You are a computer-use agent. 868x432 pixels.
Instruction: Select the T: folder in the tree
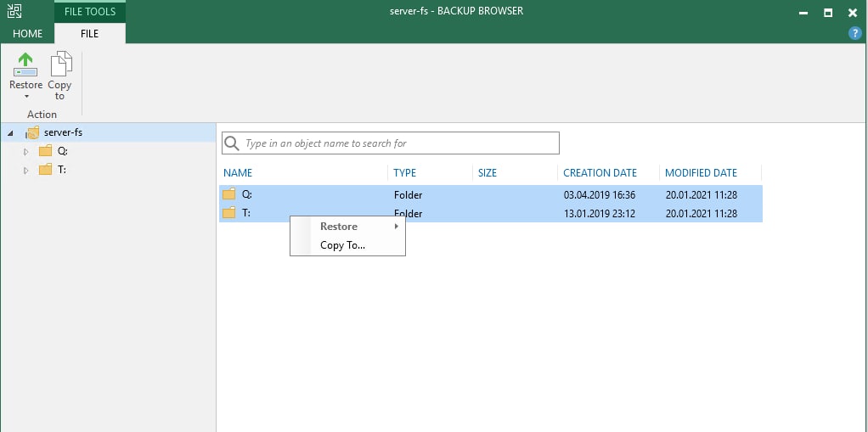pos(62,170)
